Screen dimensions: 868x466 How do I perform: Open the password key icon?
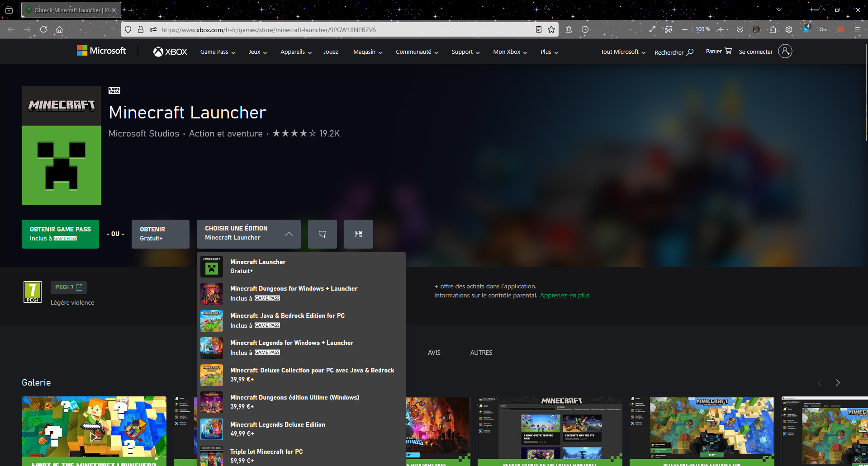click(x=823, y=29)
